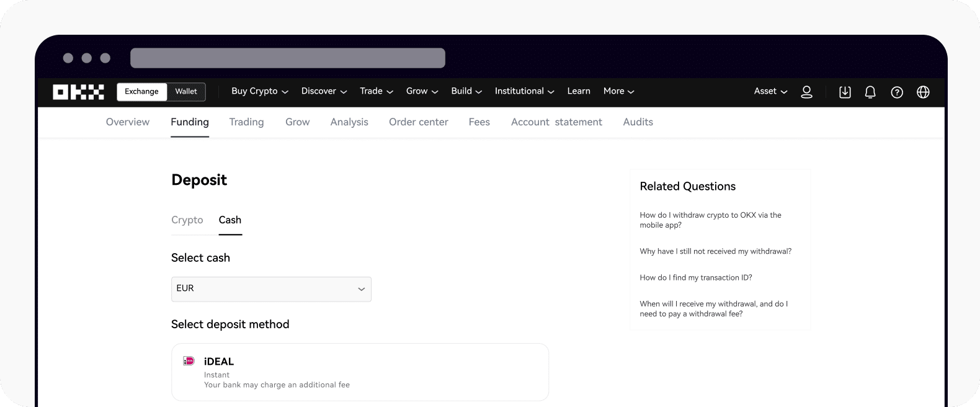
Task: Open the Order center tab
Action: 419,122
